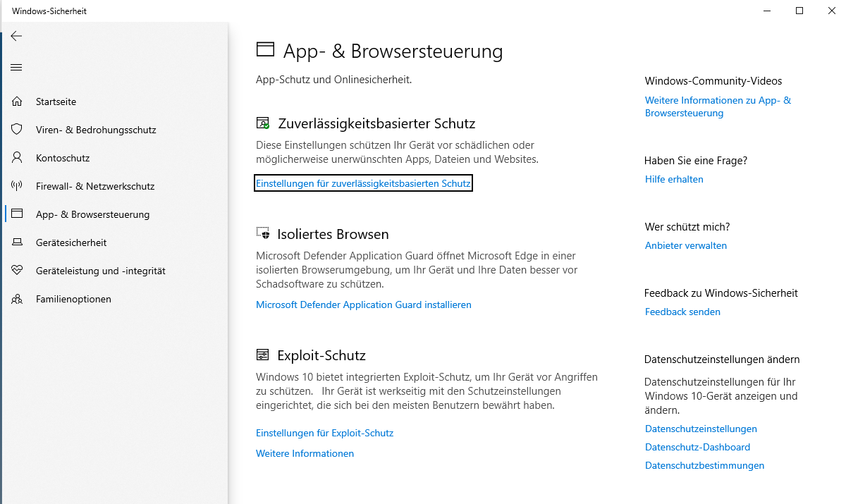Screen dimensions: 846x504
Task: Select the Firewall- & Netzwerkschutz antenna icon
Action: (17, 186)
